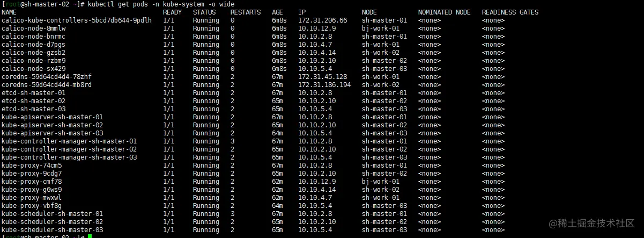Click kube-proxy-g6ws9 pod name
Screen dimensions: 644x238
(32, 190)
